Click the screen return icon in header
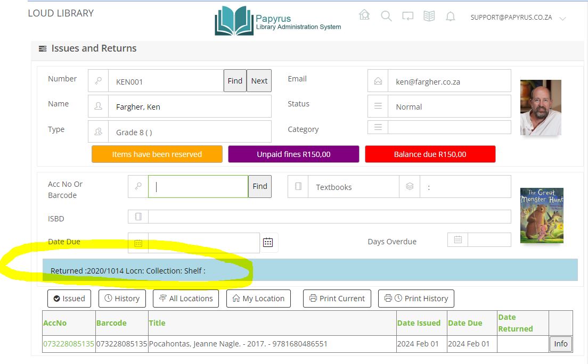Viewport: 588px width, 364px height. point(407,16)
